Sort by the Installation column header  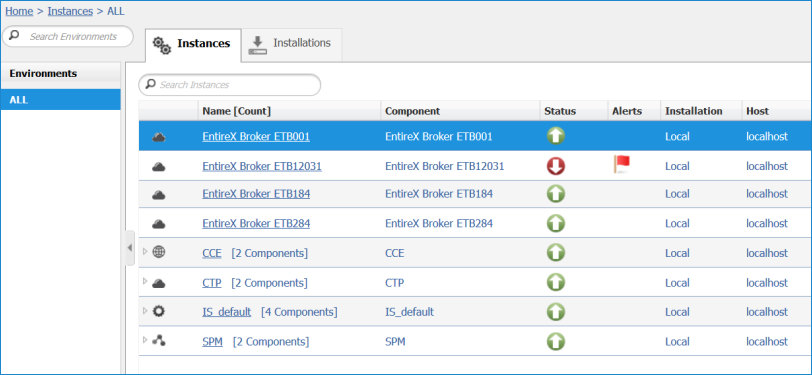[x=701, y=111]
